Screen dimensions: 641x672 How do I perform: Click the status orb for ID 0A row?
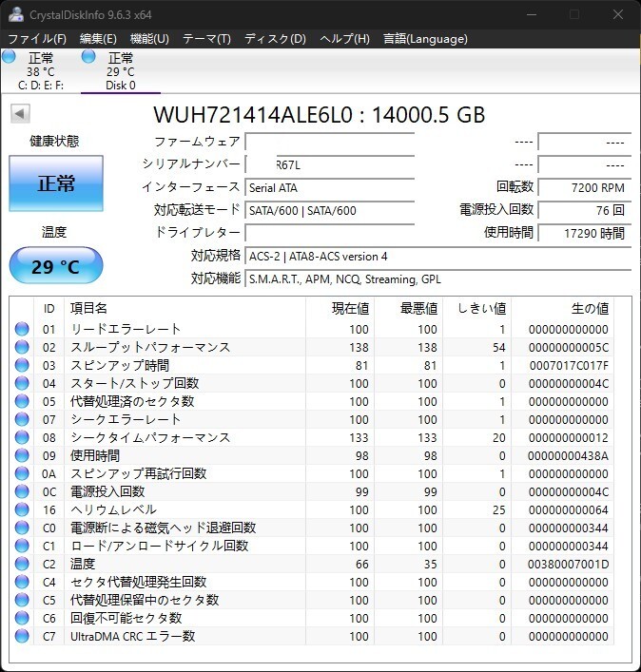pyautogui.click(x=22, y=473)
